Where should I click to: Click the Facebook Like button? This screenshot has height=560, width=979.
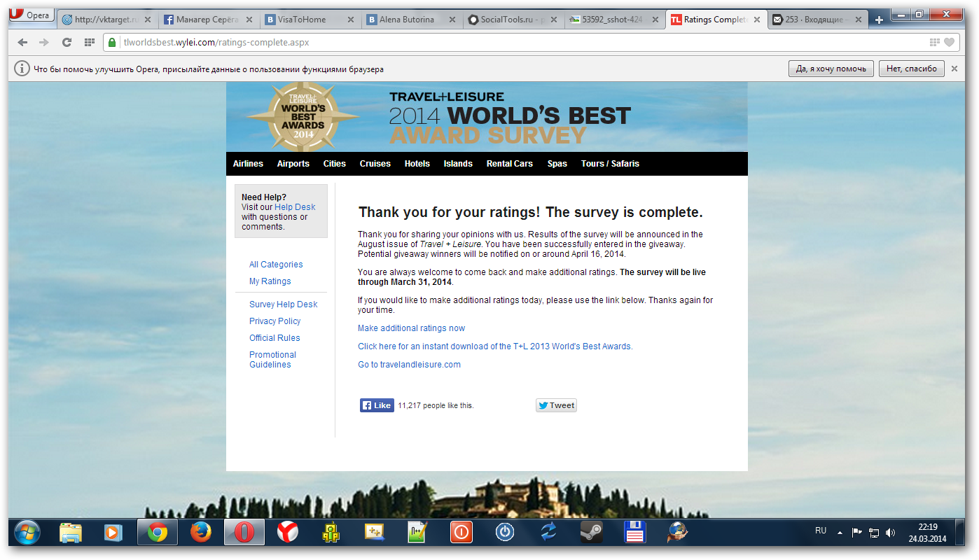pos(377,405)
